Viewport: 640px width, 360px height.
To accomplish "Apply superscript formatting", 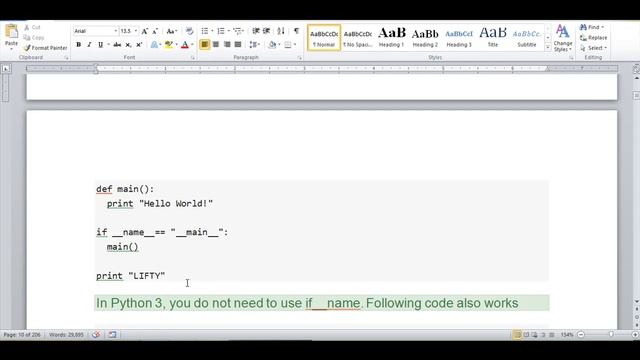I will point(139,44).
